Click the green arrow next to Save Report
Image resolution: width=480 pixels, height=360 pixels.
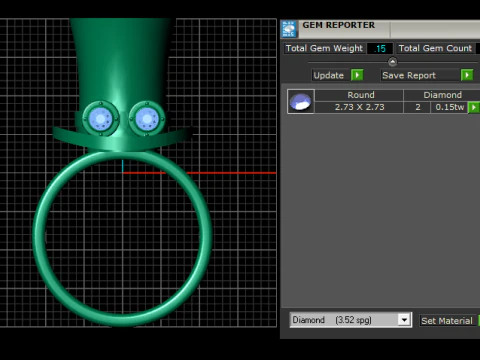pyautogui.click(x=467, y=75)
